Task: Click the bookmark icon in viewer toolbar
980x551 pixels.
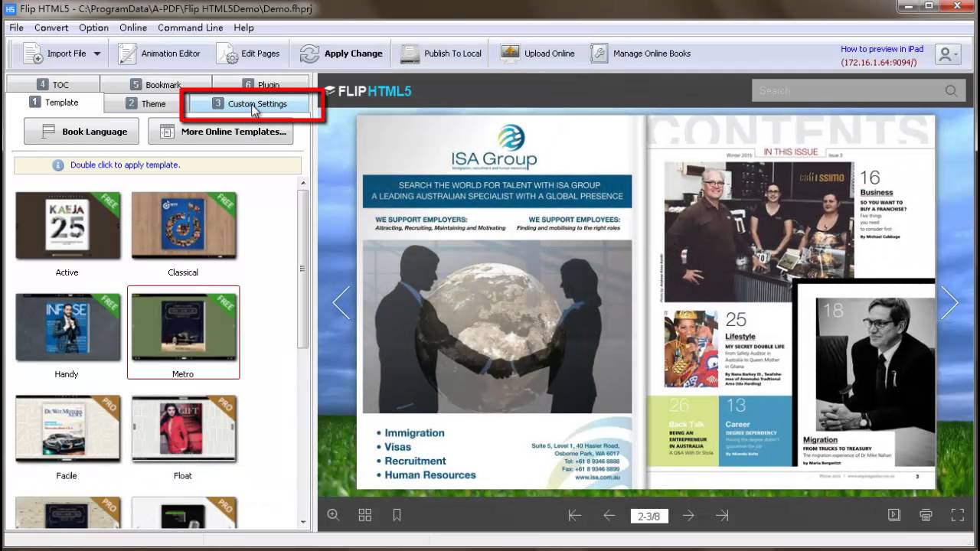Action: point(397,515)
